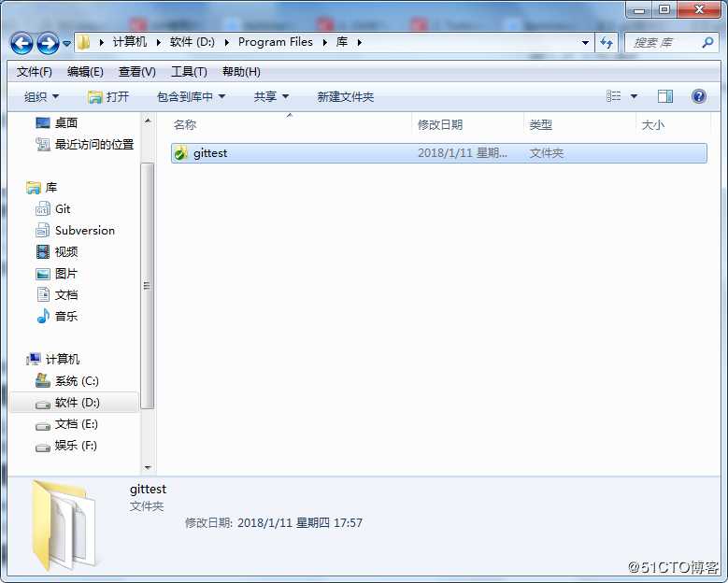The height and width of the screenshot is (583, 728).
Task: Select 计算机 in the address breadcrumb
Action: tap(130, 42)
